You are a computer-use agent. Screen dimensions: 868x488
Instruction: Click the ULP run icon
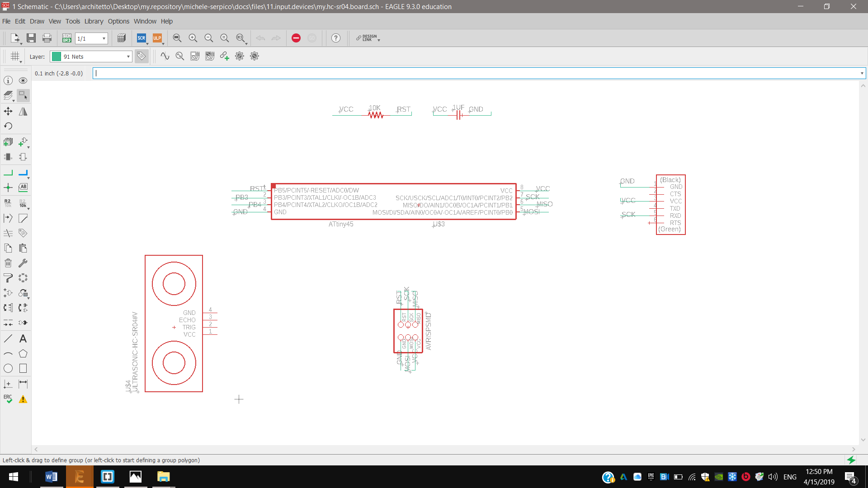pos(157,38)
